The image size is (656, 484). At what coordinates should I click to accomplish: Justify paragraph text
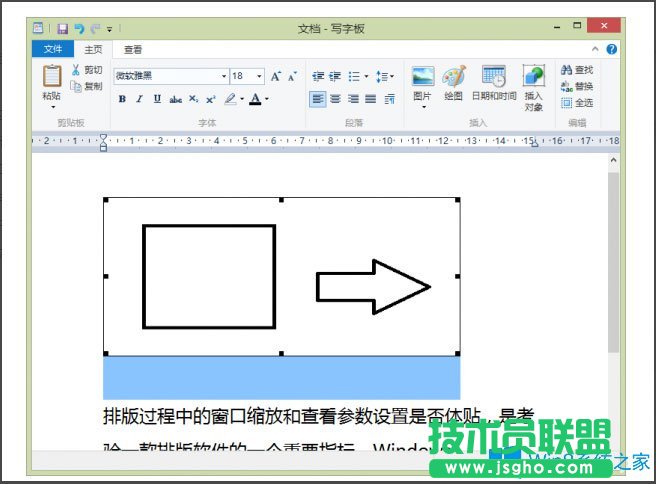pos(370,99)
